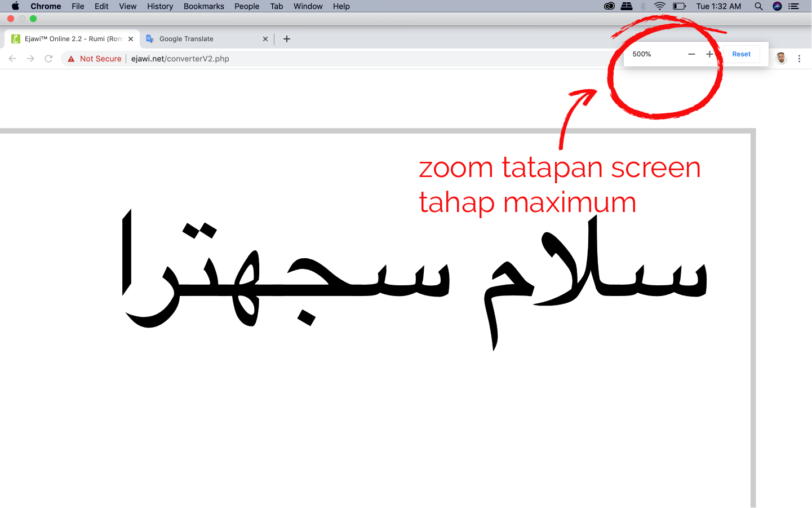Open the History menu
The image size is (812, 508).
(x=160, y=6)
